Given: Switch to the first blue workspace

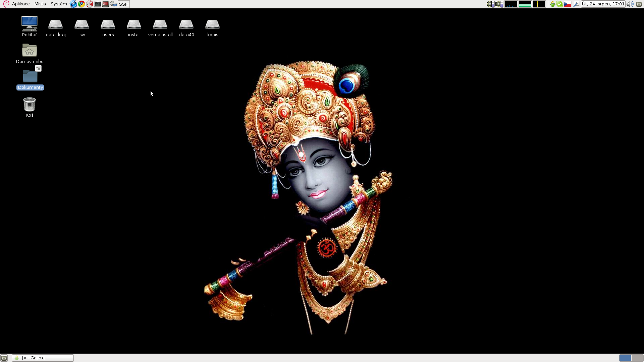Looking at the screenshot, I should tap(625, 358).
